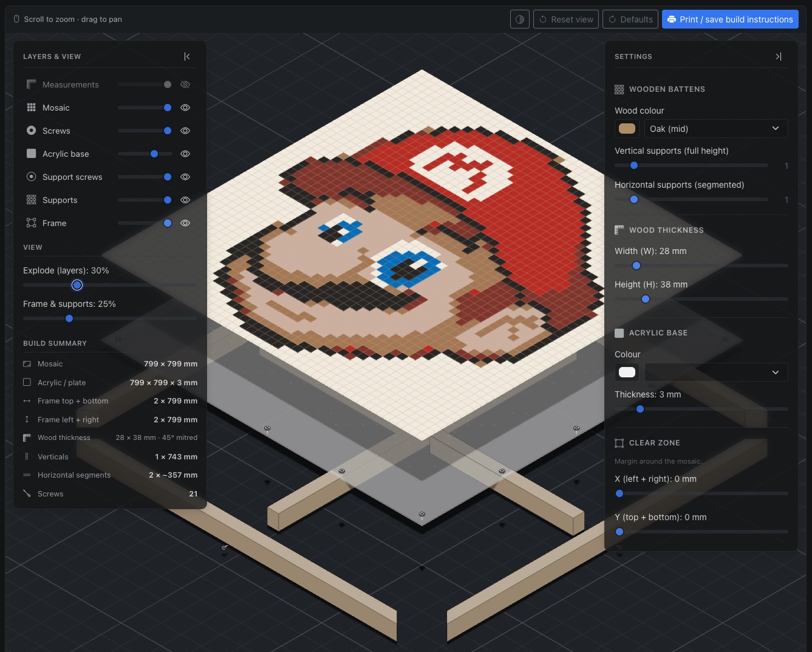Click the Screws layer icon

tap(32, 131)
